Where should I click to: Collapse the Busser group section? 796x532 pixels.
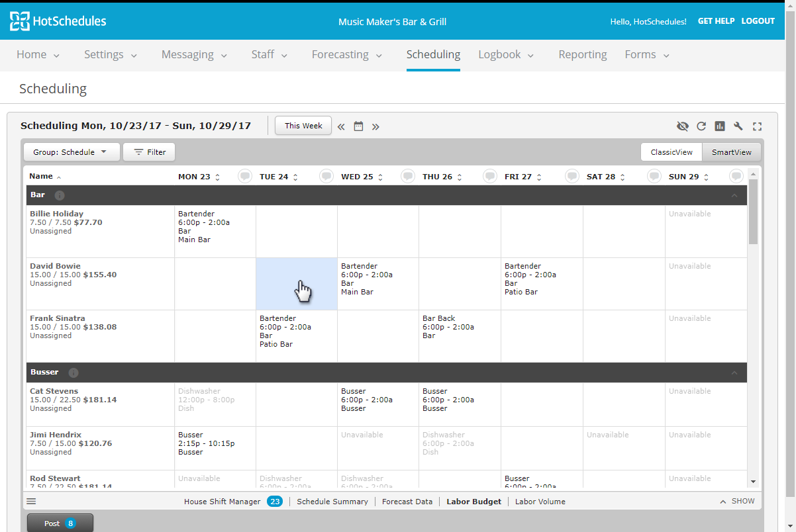(x=734, y=373)
